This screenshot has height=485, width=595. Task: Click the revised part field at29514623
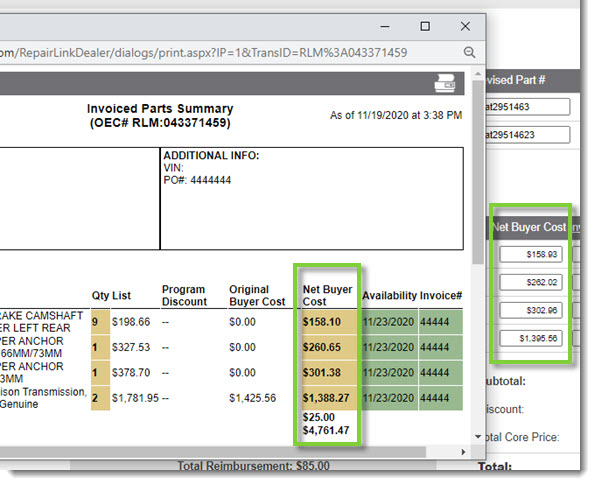[527, 135]
